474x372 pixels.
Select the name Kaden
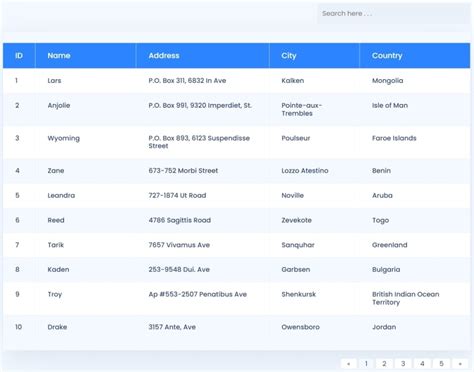coord(58,269)
